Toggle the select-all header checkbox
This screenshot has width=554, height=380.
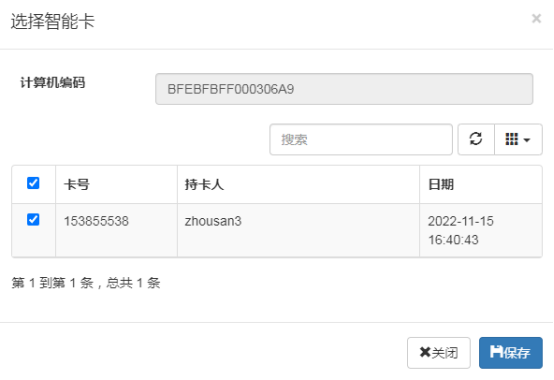[33, 183]
